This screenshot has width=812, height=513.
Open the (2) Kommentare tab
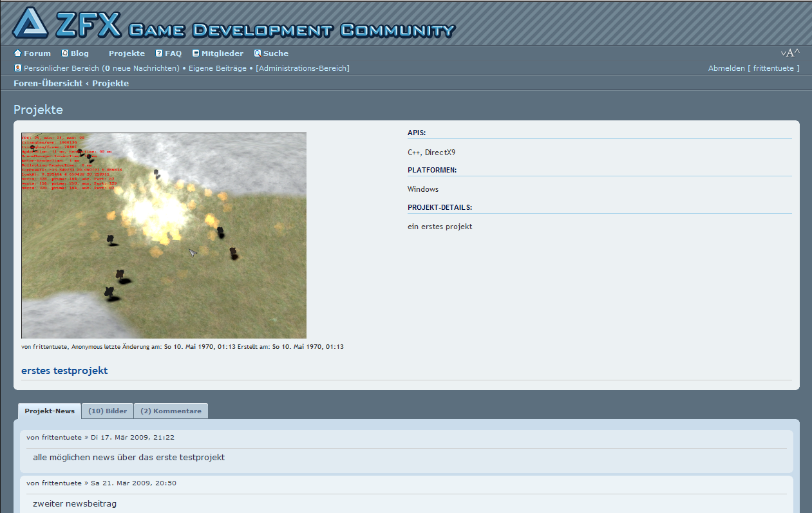click(x=171, y=411)
